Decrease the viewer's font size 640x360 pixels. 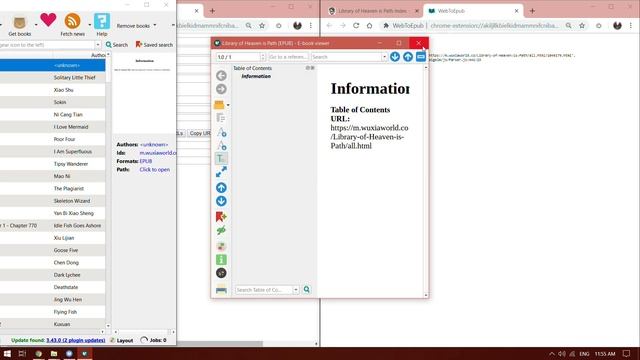(221, 145)
